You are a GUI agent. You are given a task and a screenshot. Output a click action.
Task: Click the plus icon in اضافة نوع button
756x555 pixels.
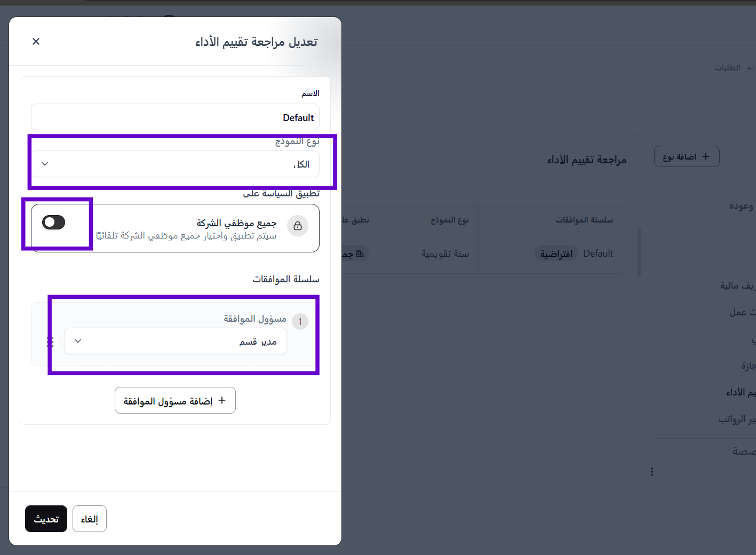[706, 156]
